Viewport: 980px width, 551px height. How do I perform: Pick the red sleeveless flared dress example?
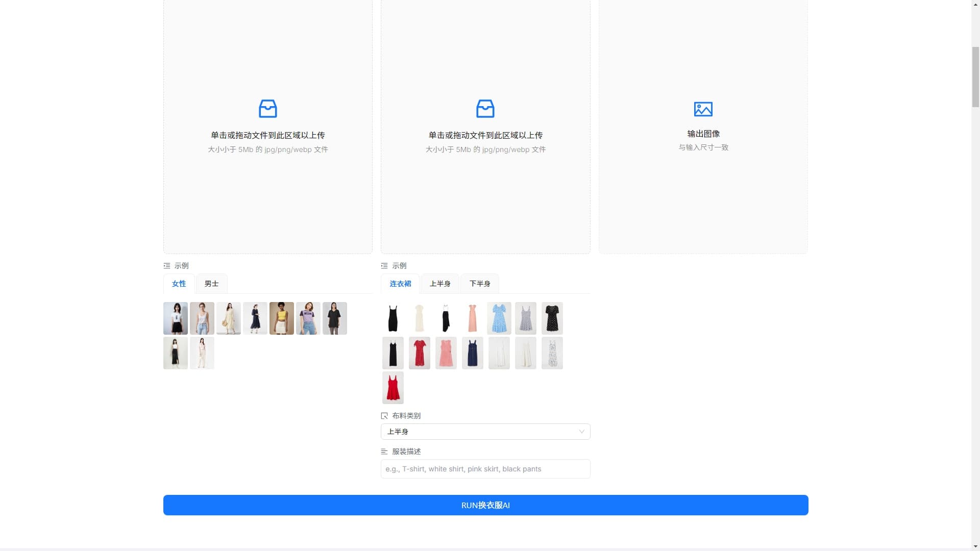click(393, 388)
